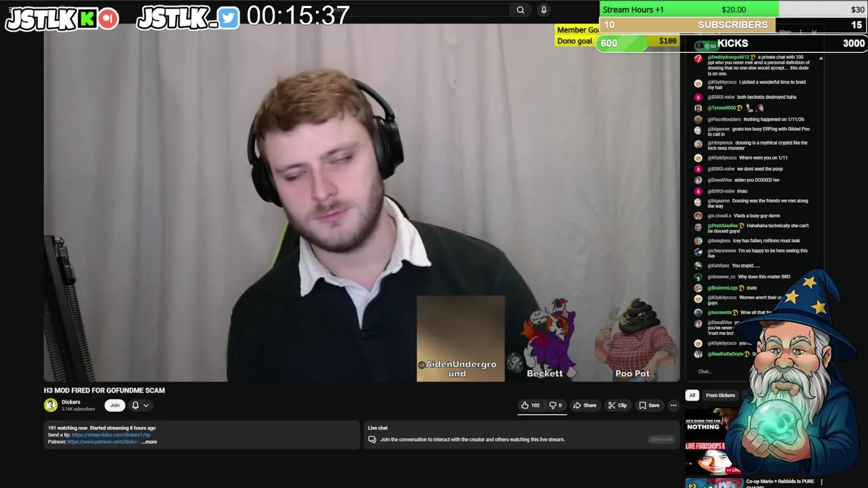Click the video title H3 MOD FIRED
Viewport: 868px width, 488px height.
pos(104,390)
